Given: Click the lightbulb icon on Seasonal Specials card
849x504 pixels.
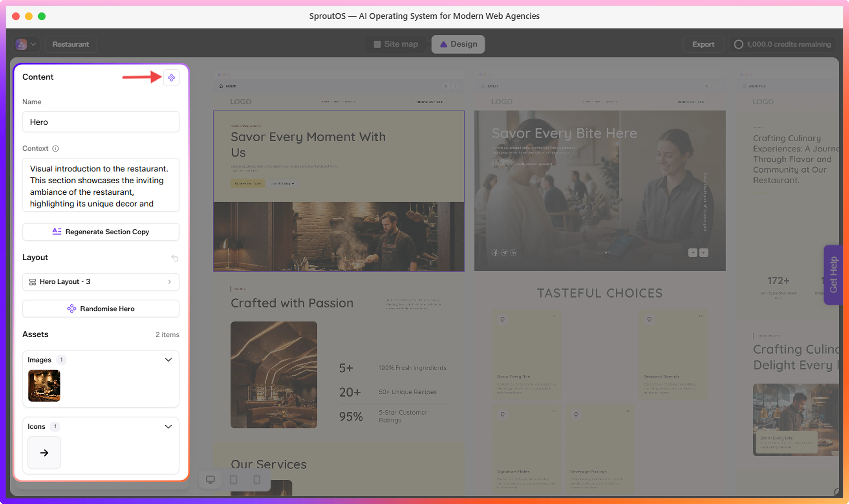Looking at the screenshot, I should pyautogui.click(x=649, y=320).
